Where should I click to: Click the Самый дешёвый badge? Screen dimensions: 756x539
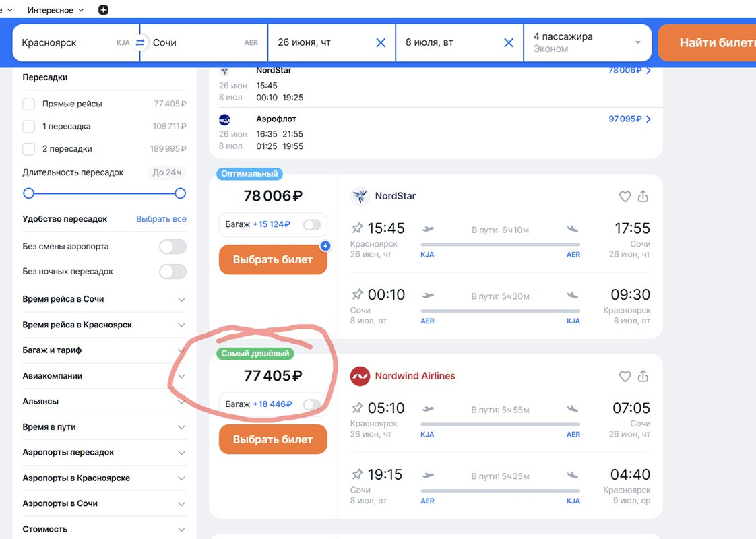(x=255, y=354)
